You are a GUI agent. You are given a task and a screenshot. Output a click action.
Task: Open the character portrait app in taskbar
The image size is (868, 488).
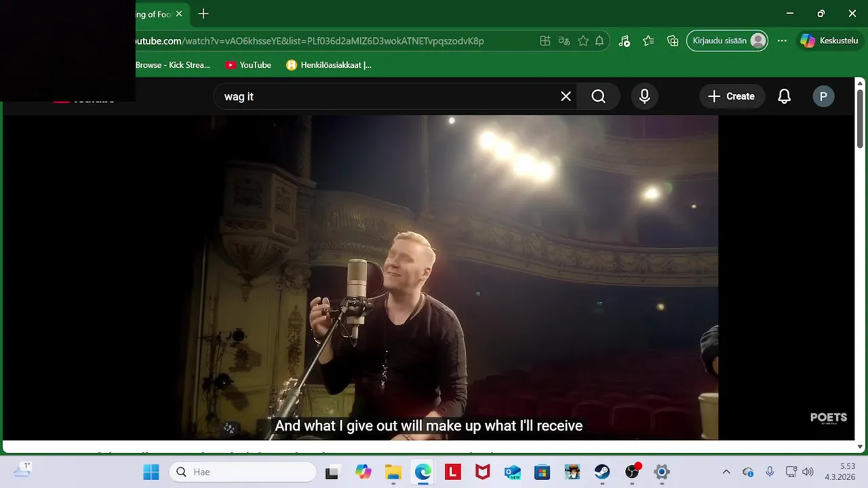click(x=572, y=472)
